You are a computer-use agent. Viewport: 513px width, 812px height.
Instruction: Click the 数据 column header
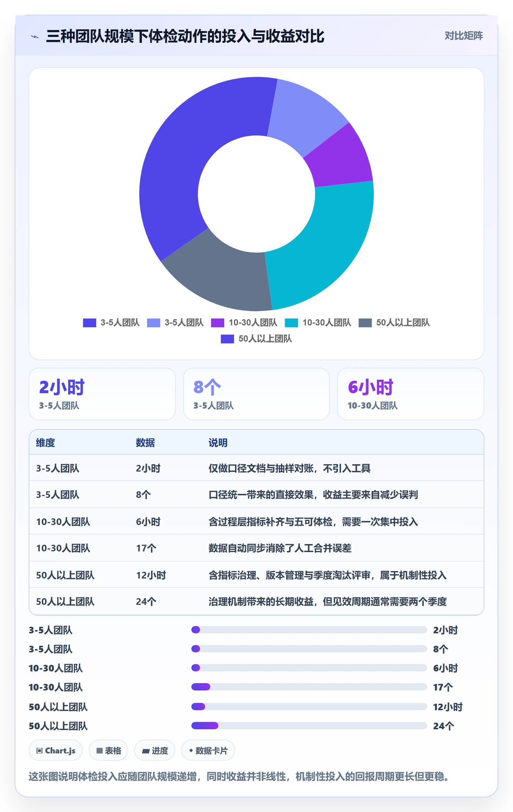(145, 443)
